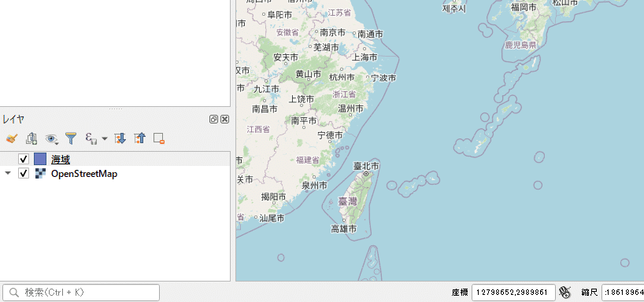Viewport: 644px width, 302px height.
Task: Click 上饶市 label on the map
Action: click(301, 99)
